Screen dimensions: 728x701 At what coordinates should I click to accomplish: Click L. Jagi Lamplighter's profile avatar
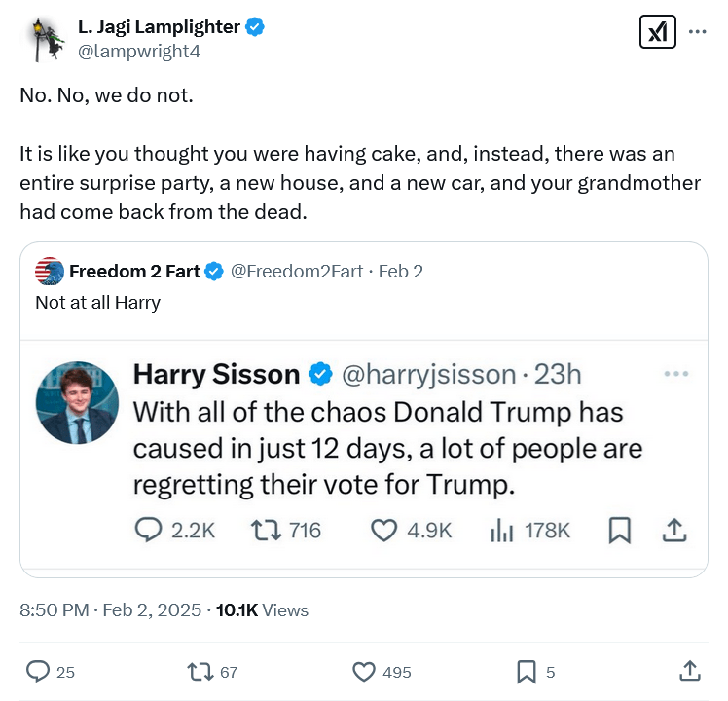(x=42, y=39)
